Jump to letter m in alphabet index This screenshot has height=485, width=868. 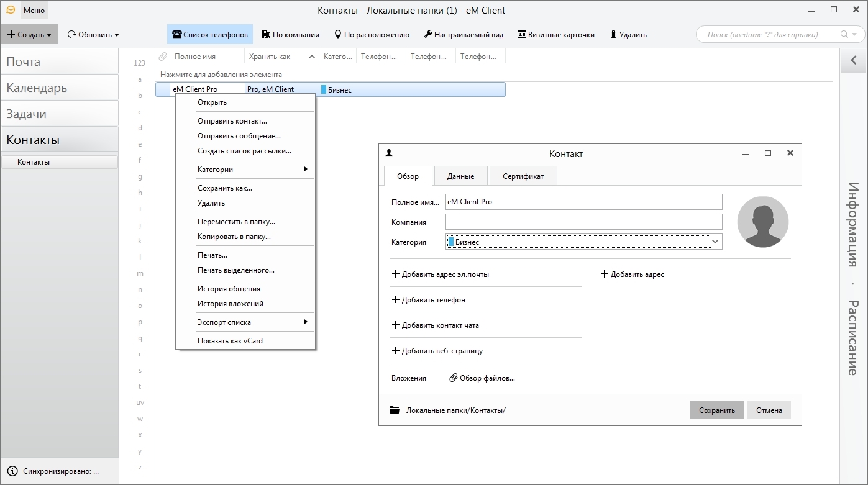[140, 273]
